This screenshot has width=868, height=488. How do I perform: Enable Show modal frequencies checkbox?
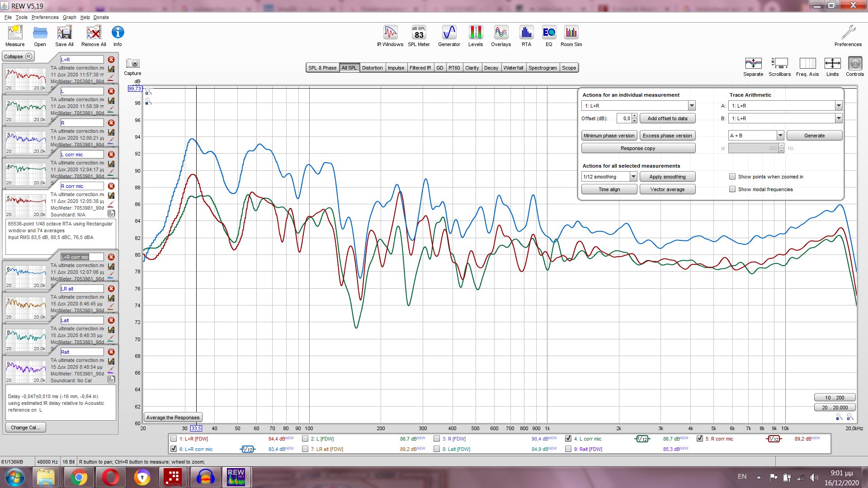coord(732,189)
